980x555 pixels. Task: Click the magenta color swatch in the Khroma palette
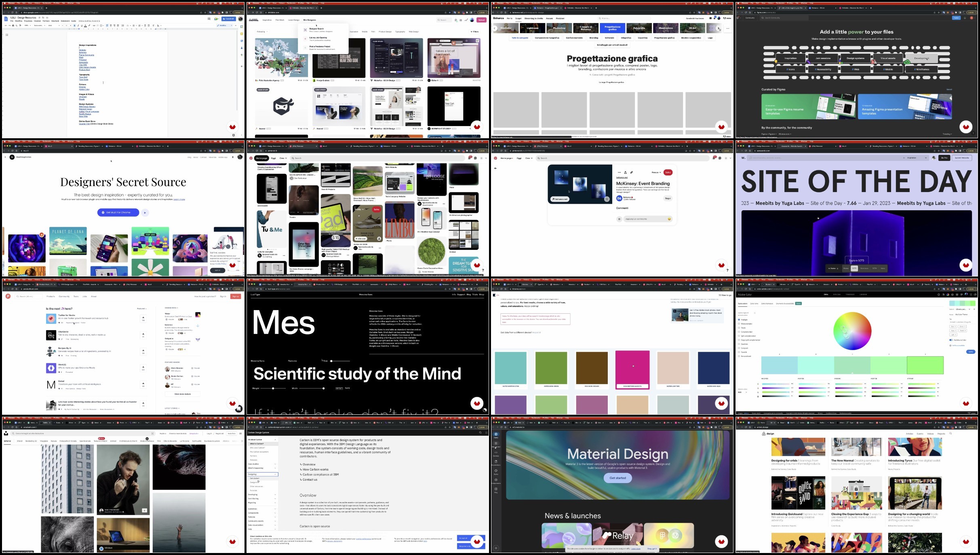tap(632, 367)
